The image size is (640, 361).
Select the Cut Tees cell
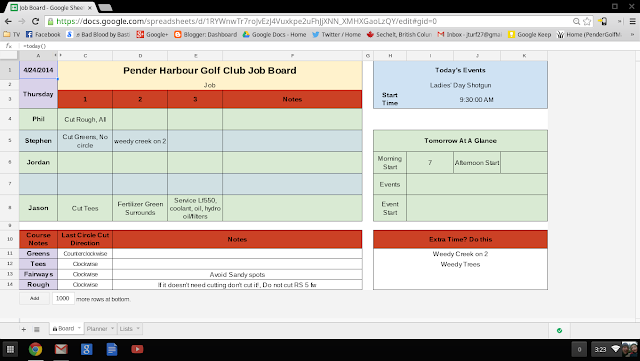[85, 208]
